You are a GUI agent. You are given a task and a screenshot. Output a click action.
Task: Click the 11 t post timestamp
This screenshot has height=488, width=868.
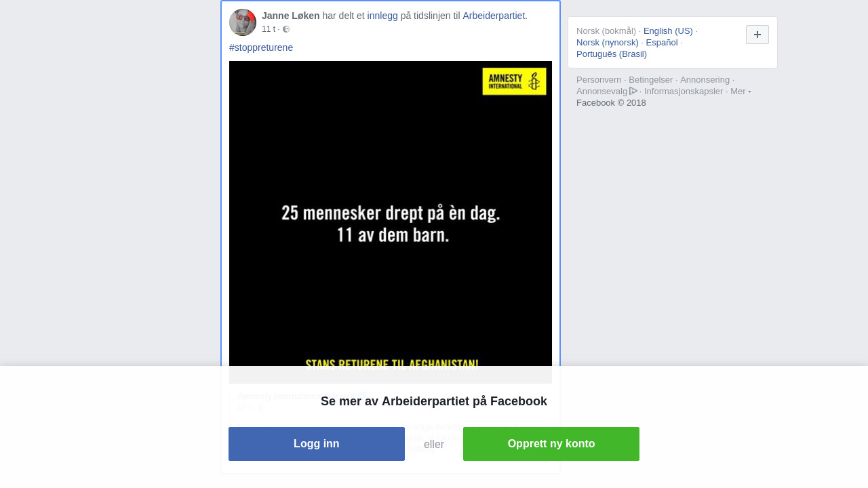(x=269, y=29)
